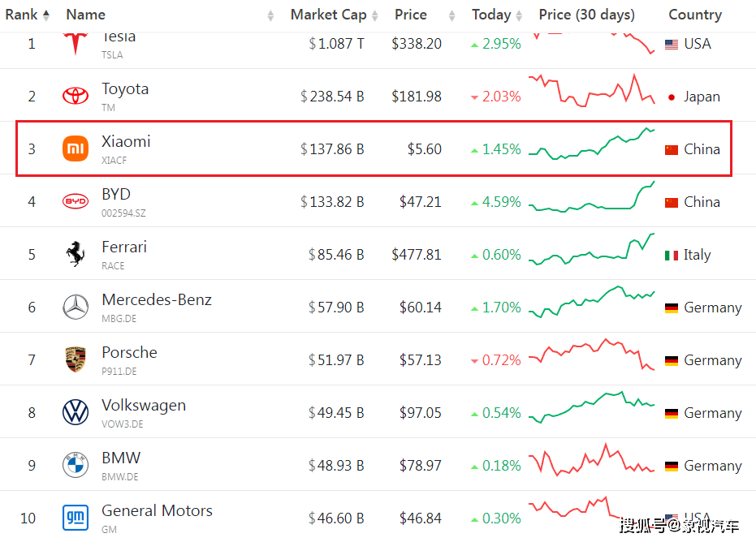Click the blue GM logo
756x542 pixels.
click(76, 518)
